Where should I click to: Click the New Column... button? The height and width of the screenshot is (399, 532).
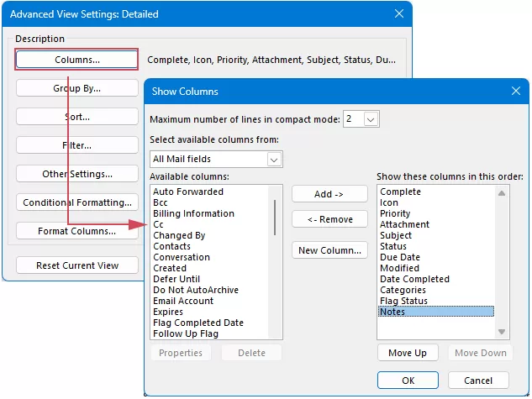[x=329, y=250]
